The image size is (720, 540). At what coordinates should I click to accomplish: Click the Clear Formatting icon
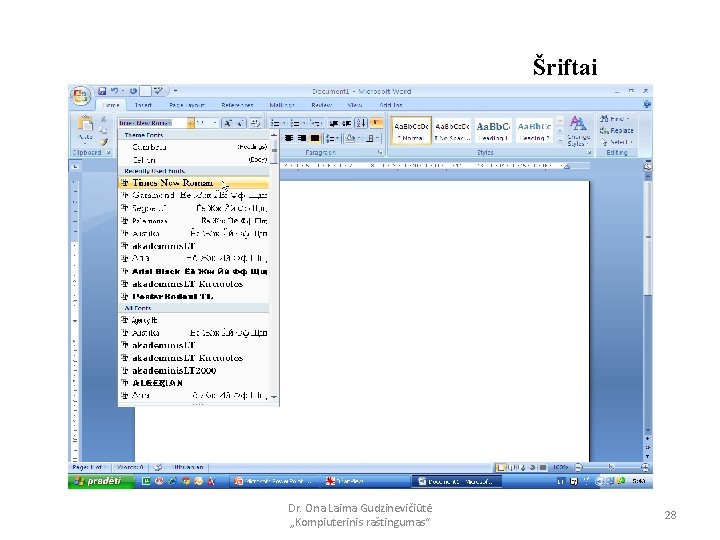255,123
